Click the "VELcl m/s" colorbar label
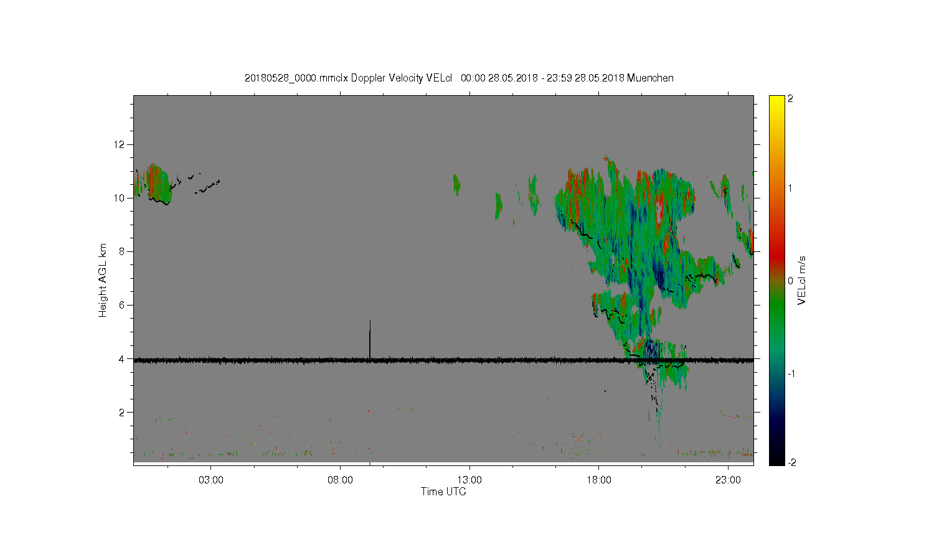This screenshot has width=934, height=560. pyautogui.click(x=802, y=280)
